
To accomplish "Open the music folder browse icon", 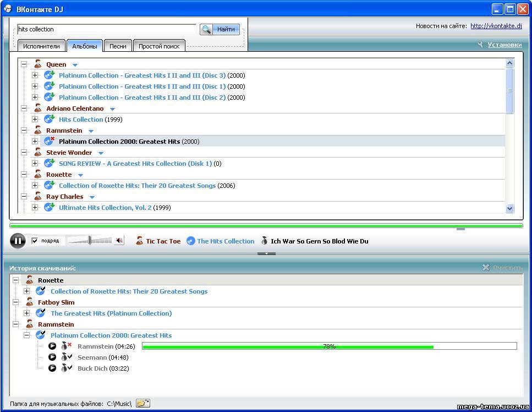I will click(143, 403).
